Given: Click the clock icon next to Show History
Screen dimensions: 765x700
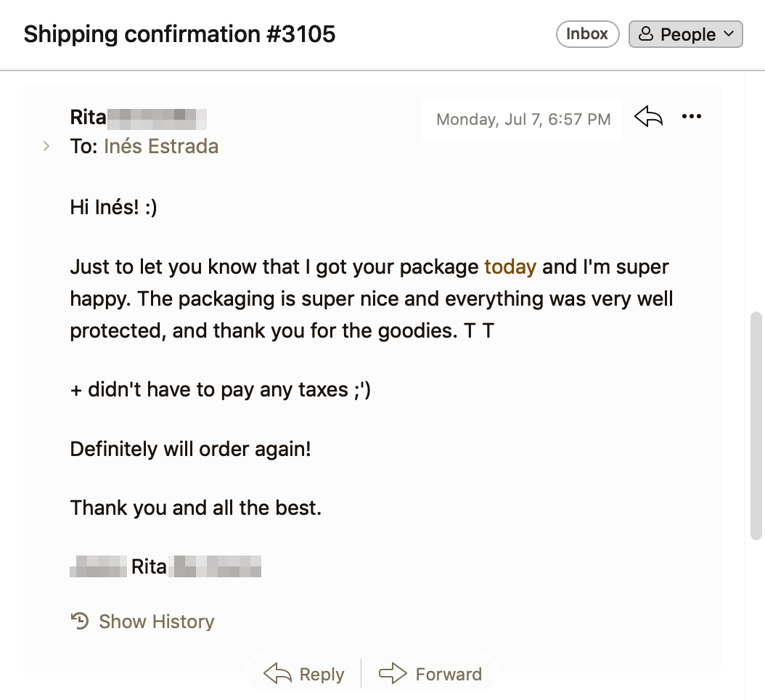Looking at the screenshot, I should pyautogui.click(x=80, y=622).
